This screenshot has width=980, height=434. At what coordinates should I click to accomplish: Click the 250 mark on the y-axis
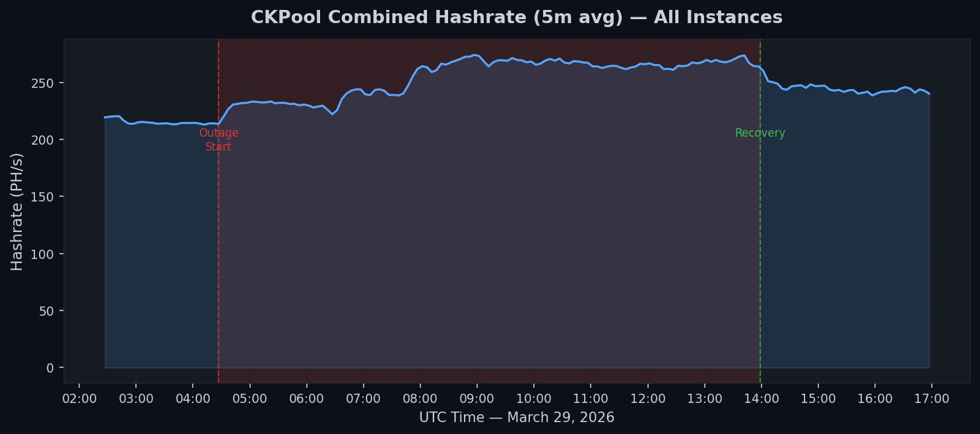pyautogui.click(x=42, y=84)
